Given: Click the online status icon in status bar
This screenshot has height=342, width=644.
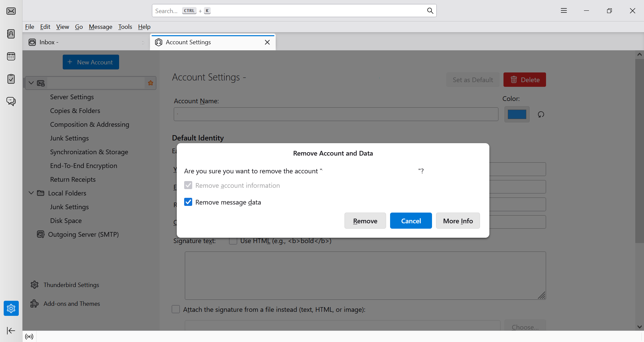Looking at the screenshot, I should click(30, 337).
